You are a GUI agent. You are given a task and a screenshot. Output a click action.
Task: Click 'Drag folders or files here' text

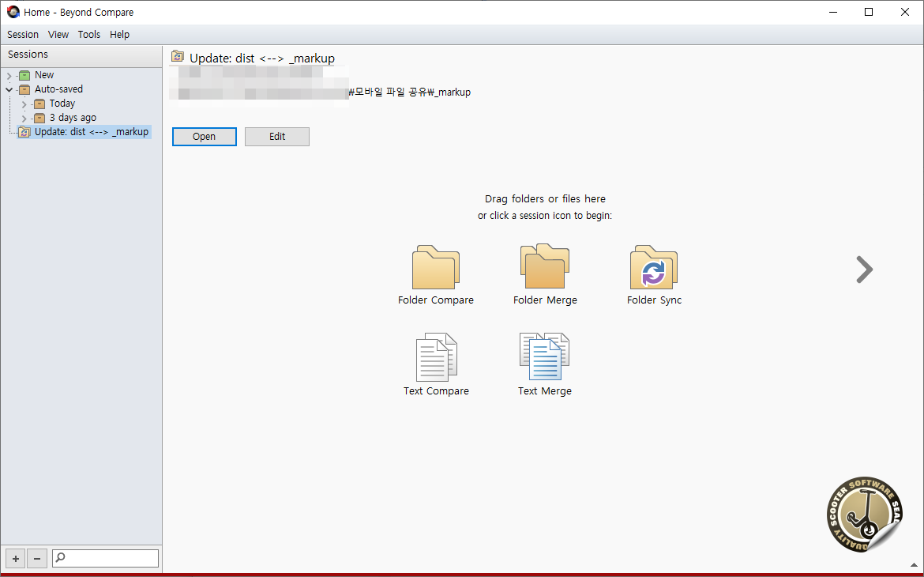pos(545,199)
